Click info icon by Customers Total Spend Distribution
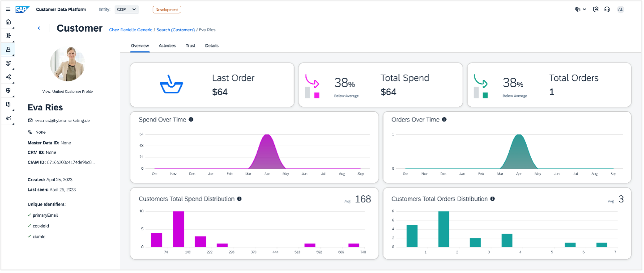Image resolution: width=644 pixels, height=273 pixels. coord(239,199)
